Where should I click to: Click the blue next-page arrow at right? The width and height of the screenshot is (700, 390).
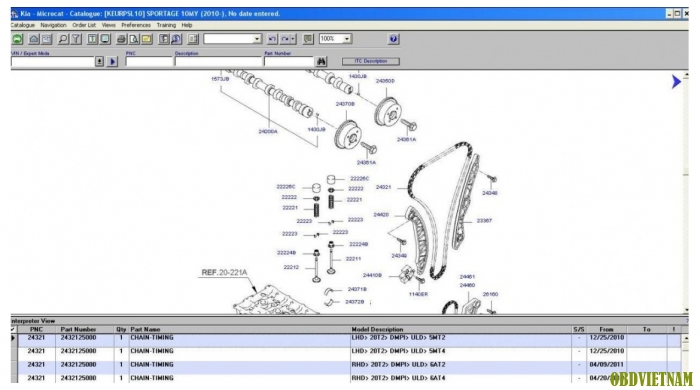pos(676,82)
